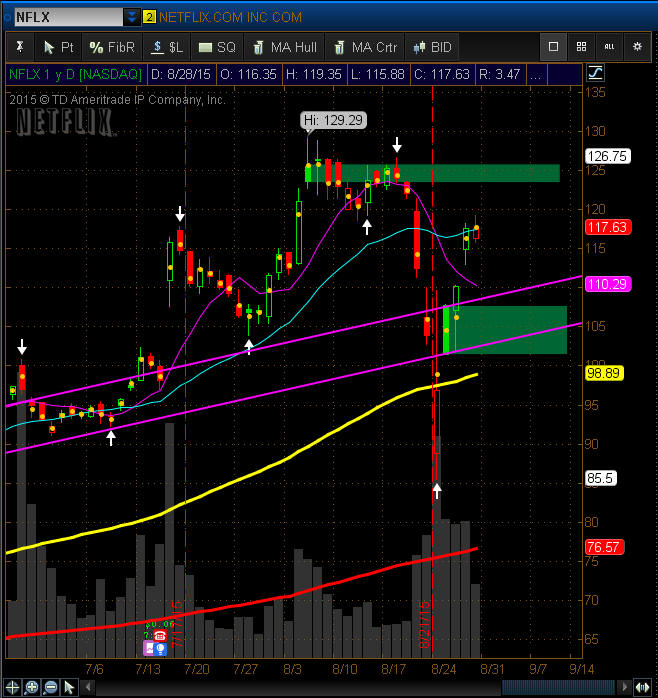Enable the crosshair cursor tool
The width and height of the screenshot is (658, 698).
(12, 687)
